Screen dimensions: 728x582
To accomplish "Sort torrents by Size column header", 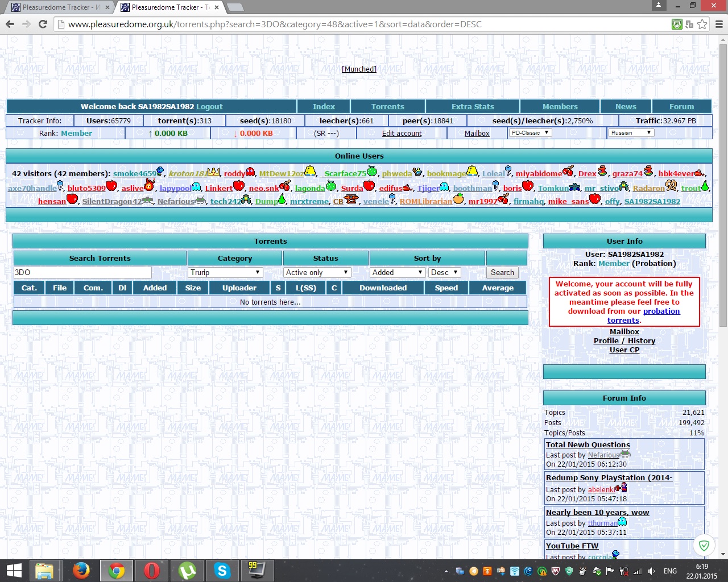I will point(193,288).
